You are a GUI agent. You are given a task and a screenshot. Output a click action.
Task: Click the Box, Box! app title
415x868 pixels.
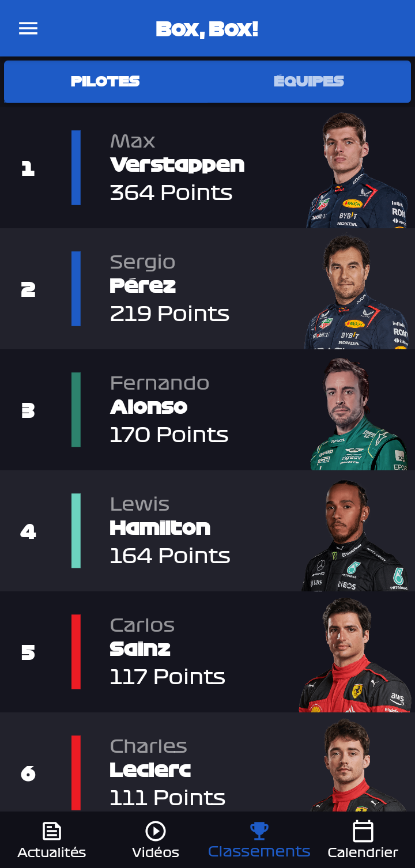pos(207,29)
